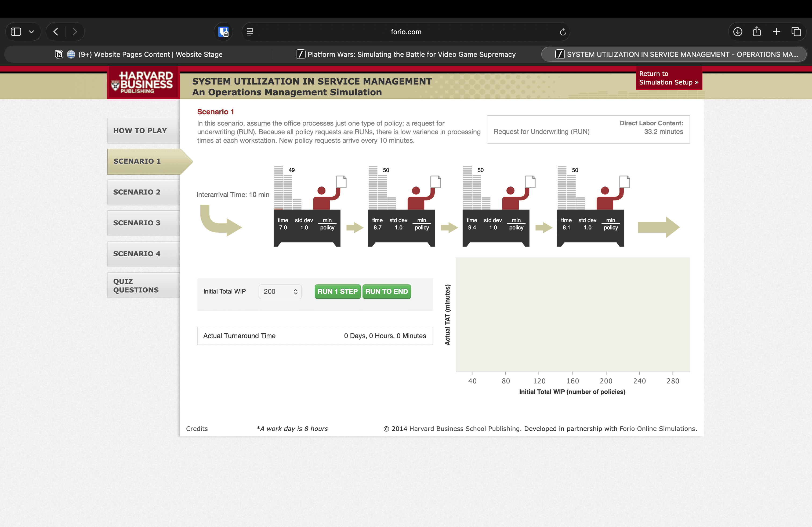
Task: Click the Share icon in toolbar
Action: pyautogui.click(x=757, y=32)
